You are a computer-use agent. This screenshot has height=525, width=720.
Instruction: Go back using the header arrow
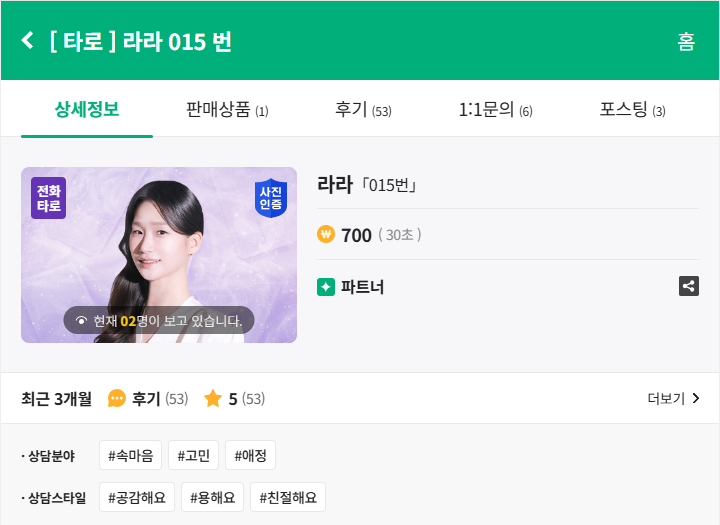[x=28, y=40]
